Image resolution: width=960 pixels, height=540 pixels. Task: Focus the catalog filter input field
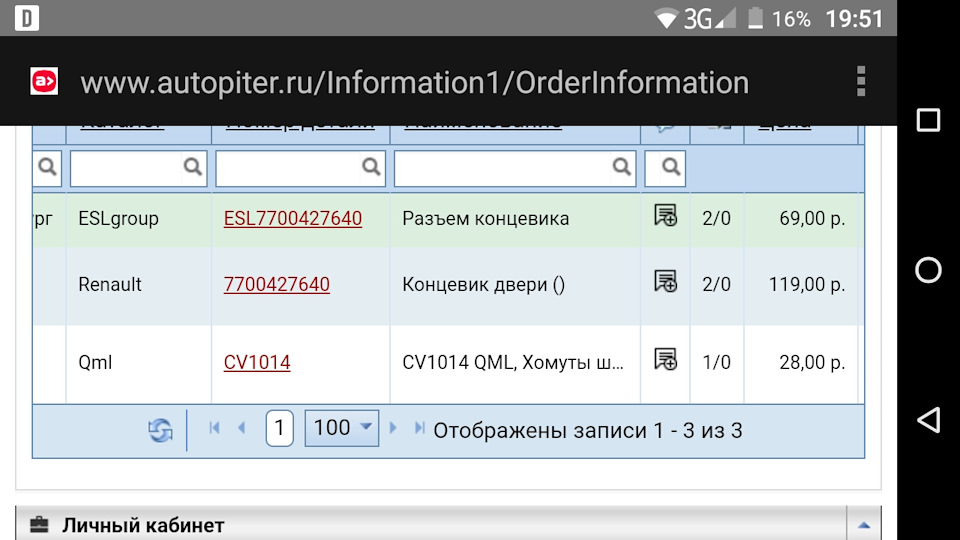pos(138,168)
